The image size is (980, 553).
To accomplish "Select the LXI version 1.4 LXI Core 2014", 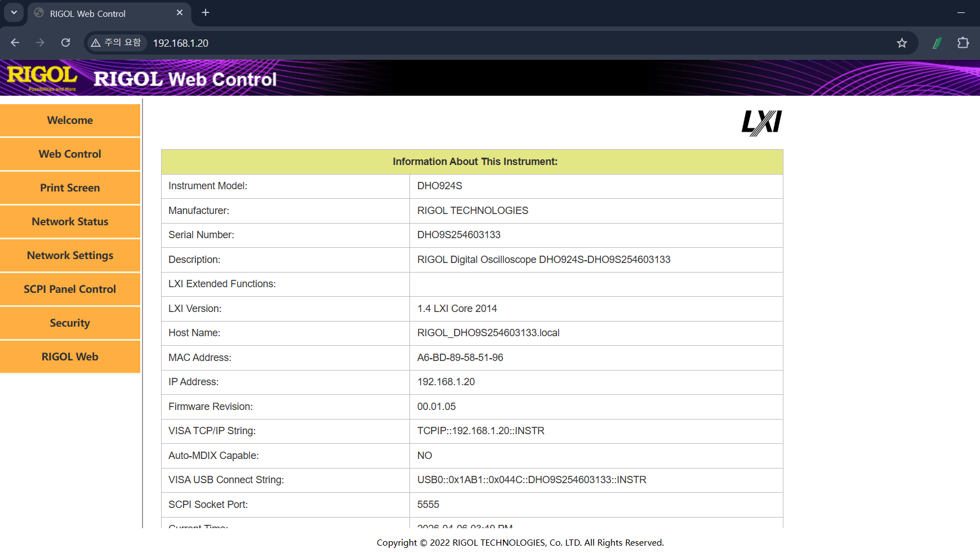I will coord(457,309).
